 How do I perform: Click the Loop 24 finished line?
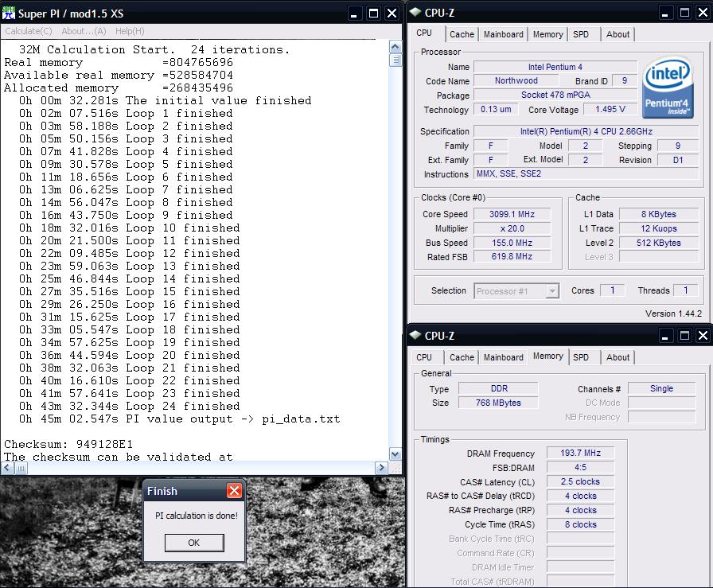(129, 406)
